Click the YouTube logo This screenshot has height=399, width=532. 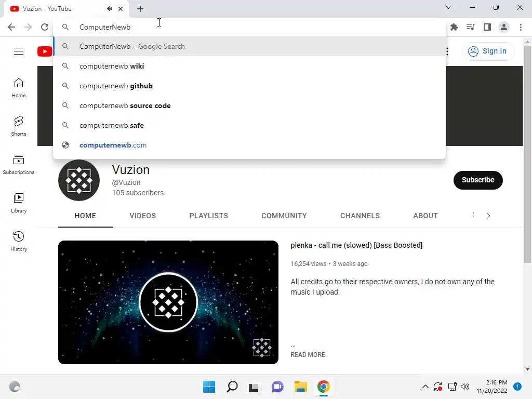tap(45, 51)
